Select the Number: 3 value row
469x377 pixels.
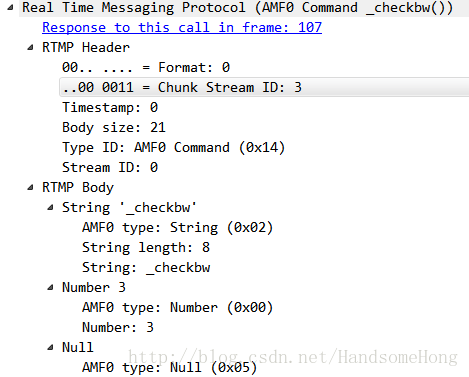tap(118, 327)
